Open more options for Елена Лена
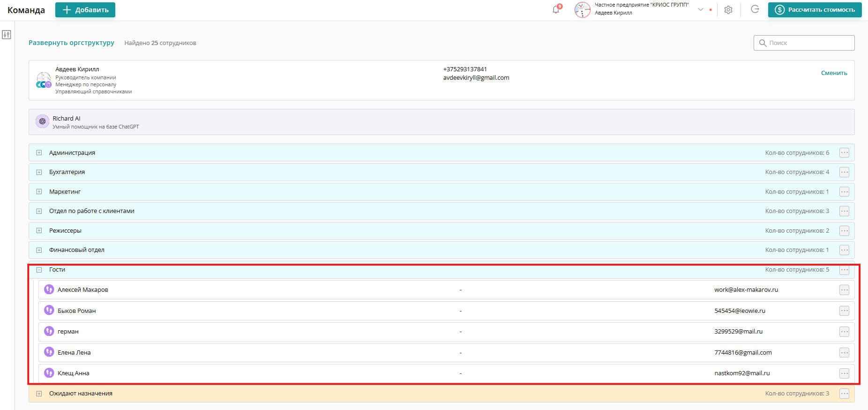This screenshot has width=868, height=410. click(x=845, y=352)
